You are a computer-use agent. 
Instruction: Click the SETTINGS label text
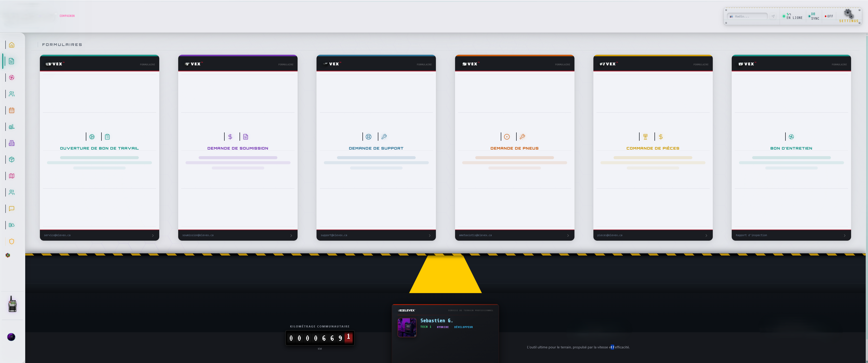pos(849,21)
